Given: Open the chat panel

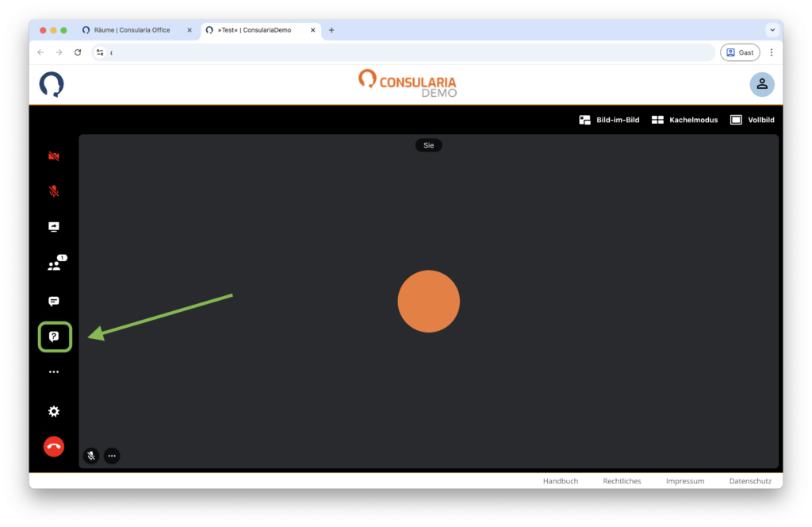Looking at the screenshot, I should (54, 302).
